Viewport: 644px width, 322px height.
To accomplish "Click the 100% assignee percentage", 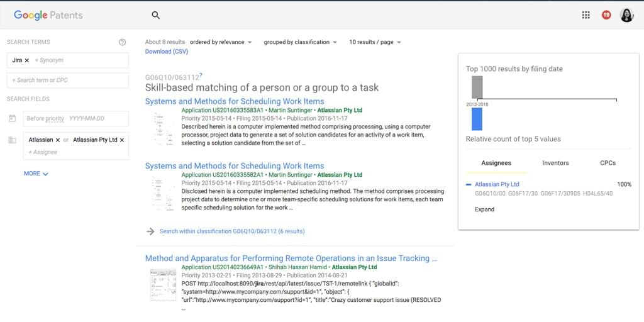I will pyautogui.click(x=624, y=184).
